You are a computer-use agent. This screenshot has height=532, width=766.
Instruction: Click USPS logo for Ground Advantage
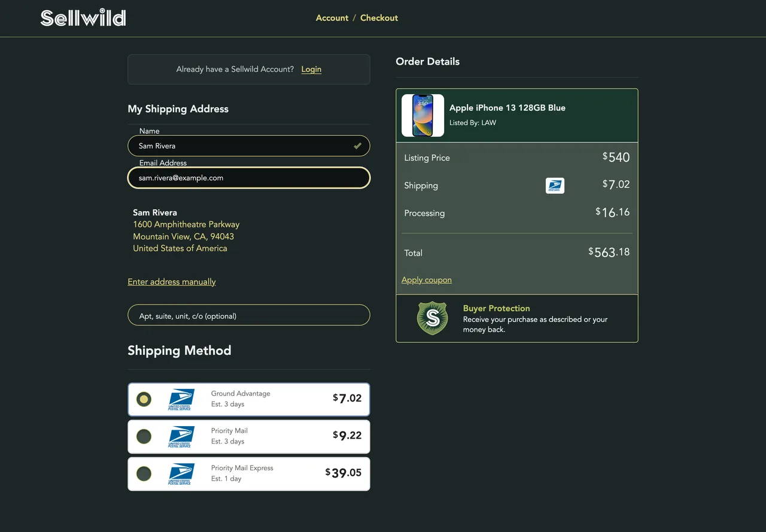tap(180, 399)
